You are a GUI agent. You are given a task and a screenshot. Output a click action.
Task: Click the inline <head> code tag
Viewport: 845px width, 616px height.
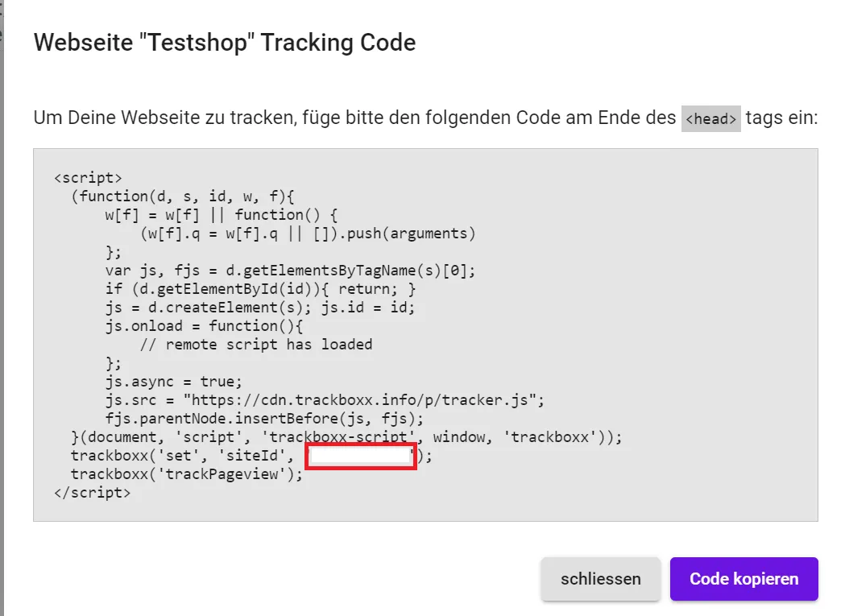[x=710, y=119]
